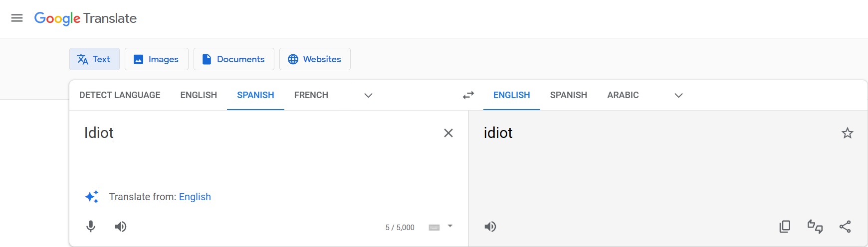The height and width of the screenshot is (247, 868).
Task: Start voice input with microphone
Action: [x=91, y=227]
